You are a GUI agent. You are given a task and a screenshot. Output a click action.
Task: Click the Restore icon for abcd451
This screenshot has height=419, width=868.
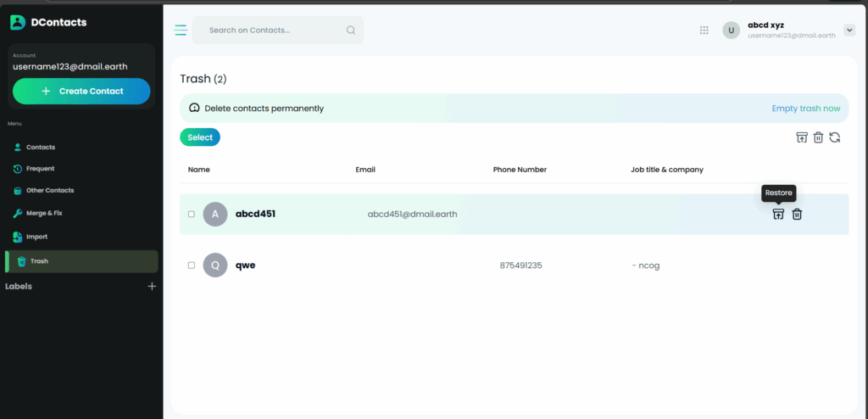coord(778,215)
